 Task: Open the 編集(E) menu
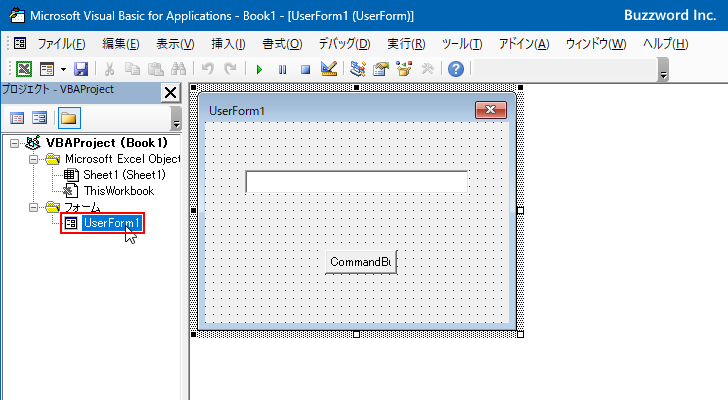coord(121,44)
